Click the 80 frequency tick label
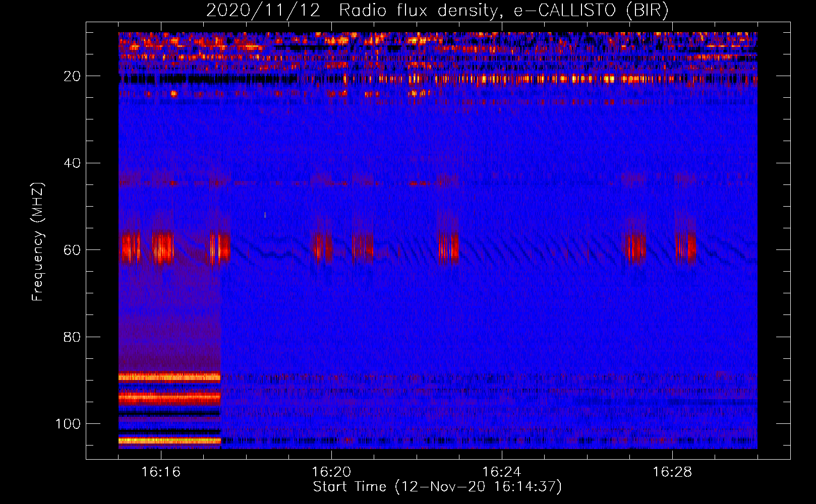 click(x=72, y=337)
